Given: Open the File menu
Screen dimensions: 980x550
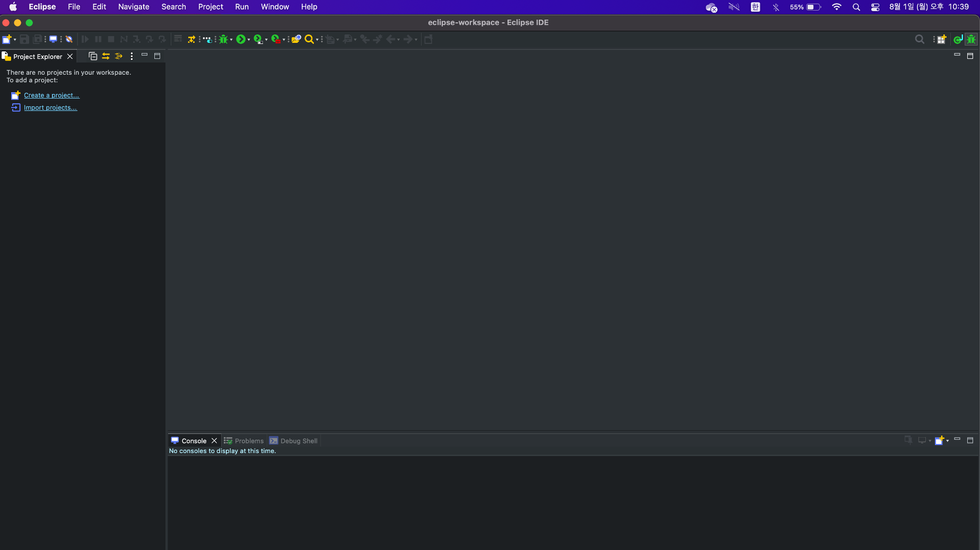Looking at the screenshot, I should 74,7.
